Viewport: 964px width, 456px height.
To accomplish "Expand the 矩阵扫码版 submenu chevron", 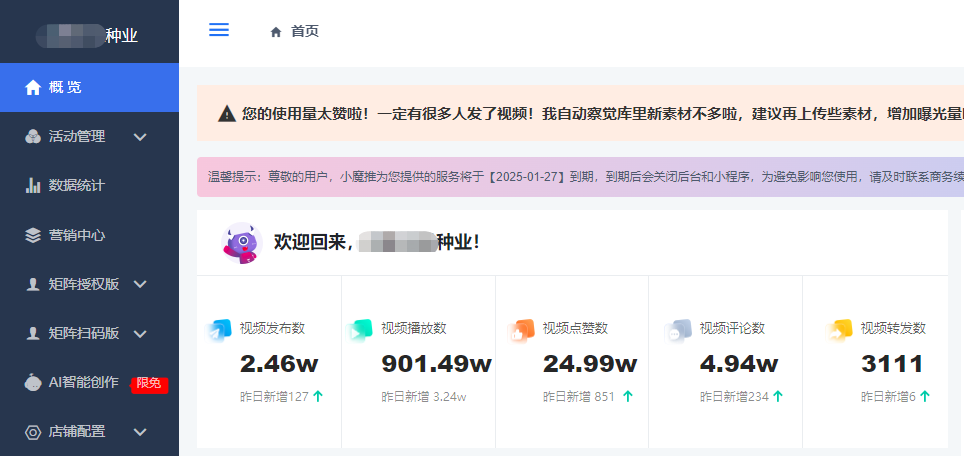I will [140, 333].
